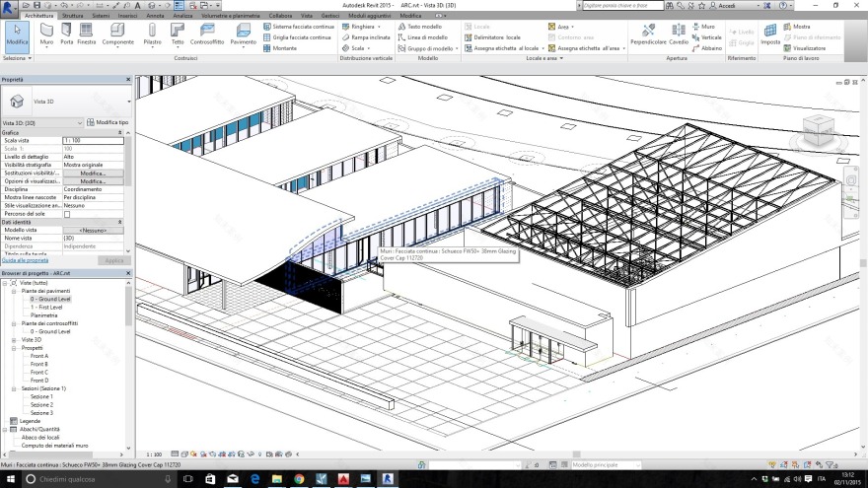
Task: Click Modifica button for Sostituzioni visibilità
Action: pyautogui.click(x=93, y=173)
